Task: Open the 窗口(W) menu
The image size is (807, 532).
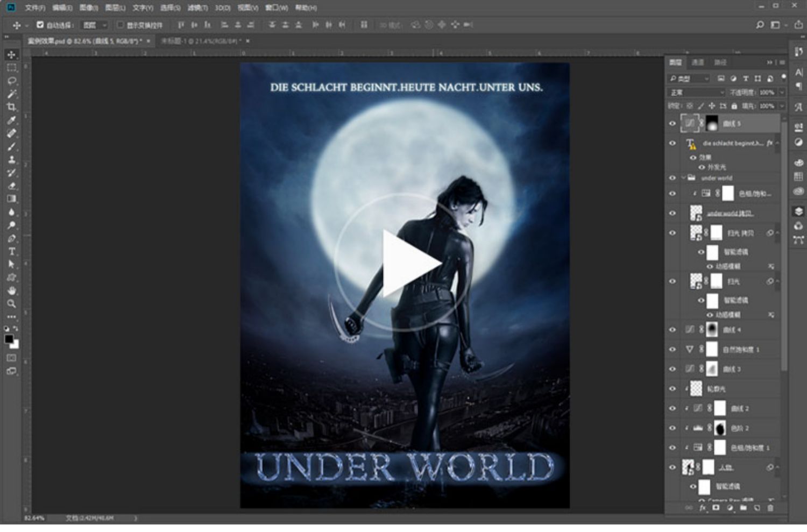Action: [277, 8]
